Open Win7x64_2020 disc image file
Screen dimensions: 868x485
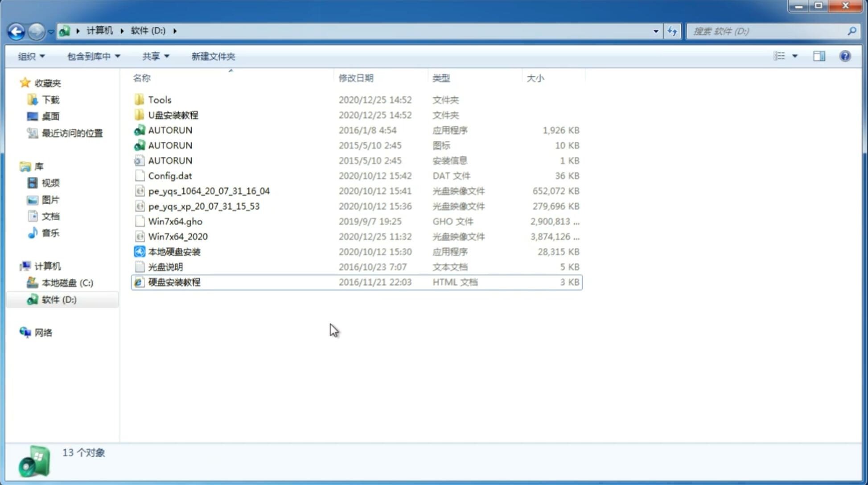[177, 237]
